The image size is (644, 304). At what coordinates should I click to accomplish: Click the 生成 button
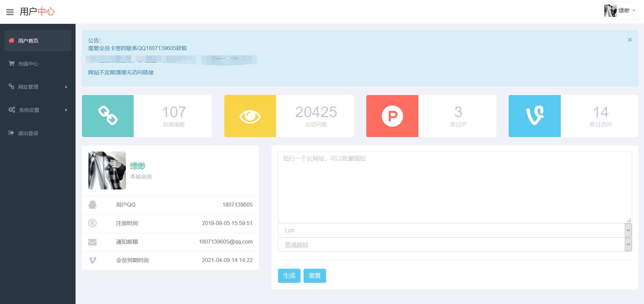click(289, 276)
